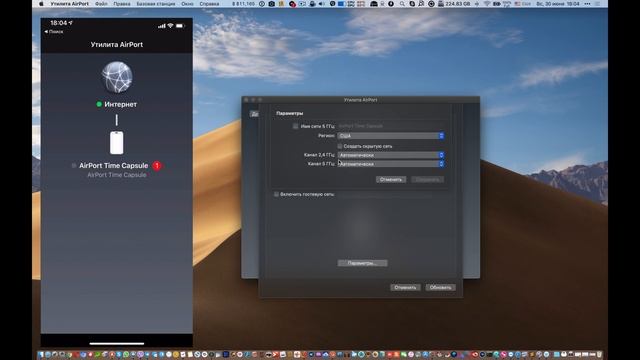640x360 pixels.
Task: Tap 'AirPort Time Capsule' name on iPhone
Action: [113, 166]
